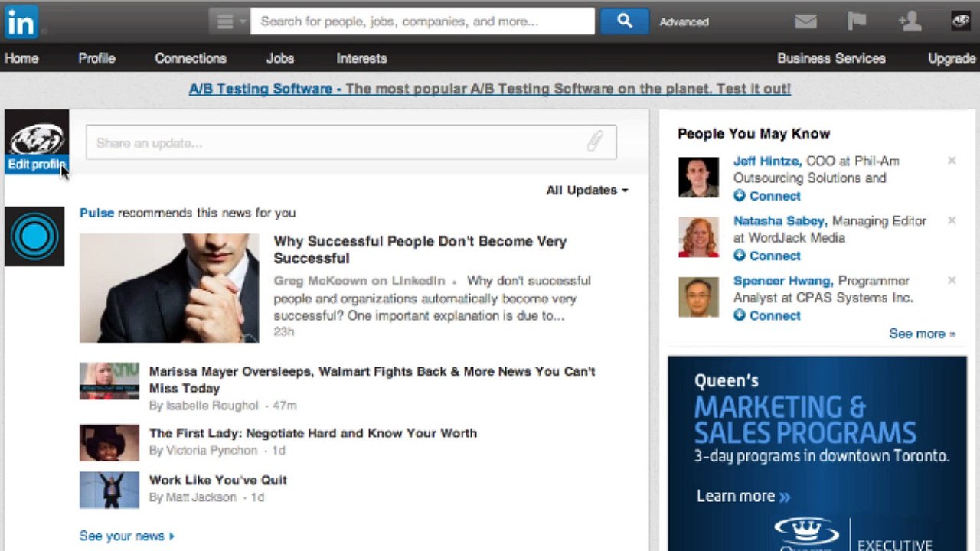Click Natasha Sabey's profile photo
Image resolution: width=980 pixels, height=551 pixels.
tap(698, 237)
